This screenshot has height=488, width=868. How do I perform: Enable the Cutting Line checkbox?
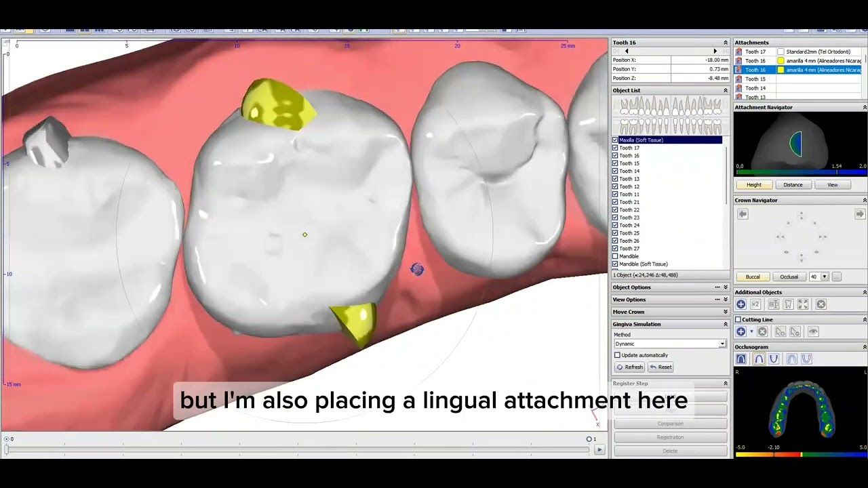[x=738, y=320]
